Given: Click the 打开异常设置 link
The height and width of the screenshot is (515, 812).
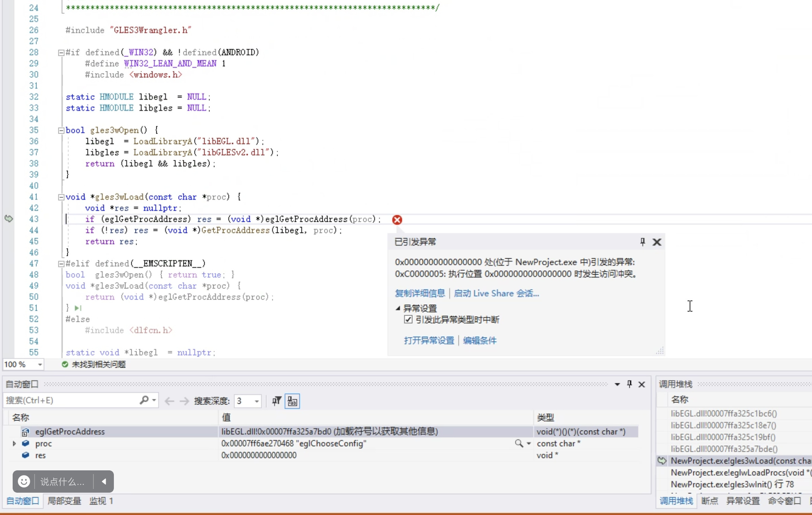Looking at the screenshot, I should point(429,340).
